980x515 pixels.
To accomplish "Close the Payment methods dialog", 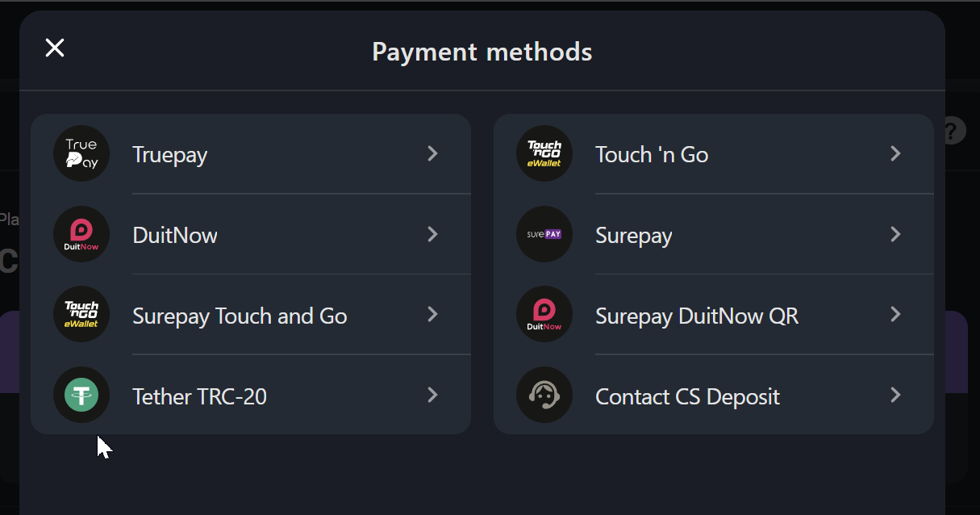I will (x=55, y=48).
